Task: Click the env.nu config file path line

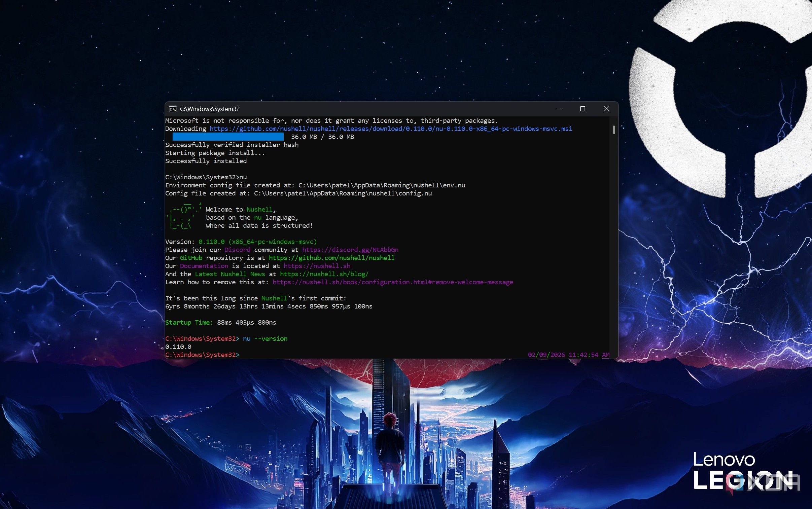Action: (315, 185)
